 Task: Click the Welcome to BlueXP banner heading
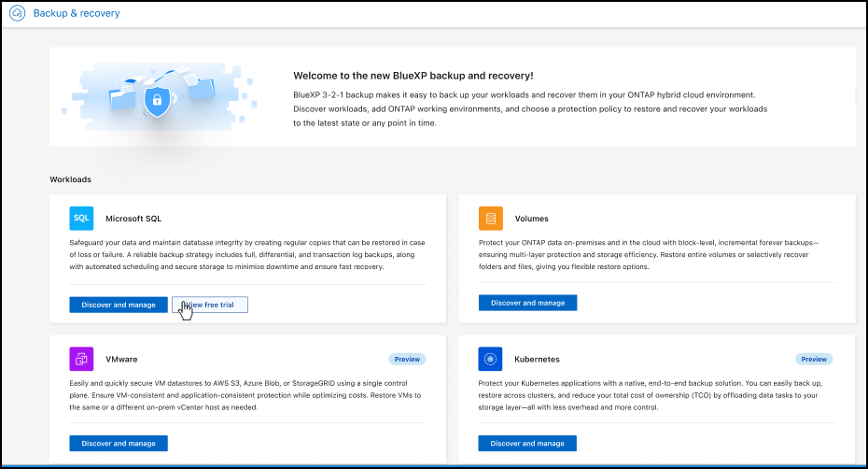click(413, 76)
